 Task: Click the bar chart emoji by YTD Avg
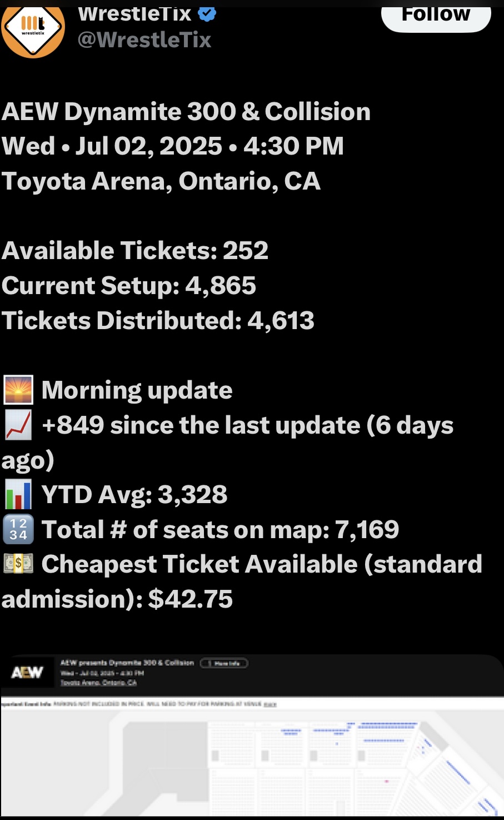click(x=18, y=495)
